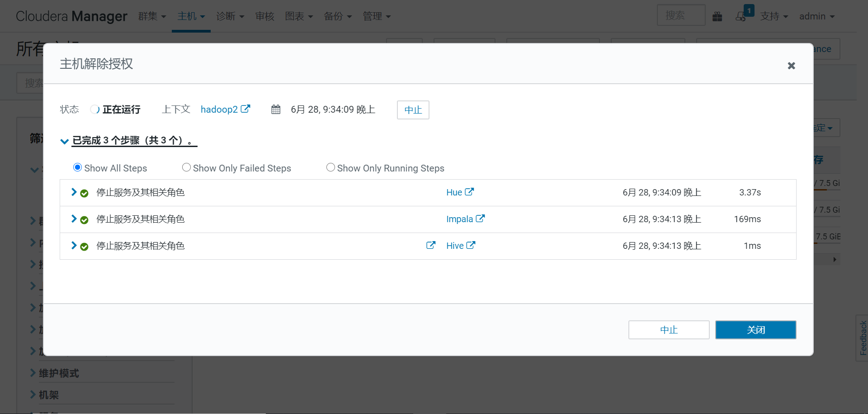Image resolution: width=868 pixels, height=414 pixels.
Task: Click the gift/parcel icon in top bar
Action: coord(717,15)
